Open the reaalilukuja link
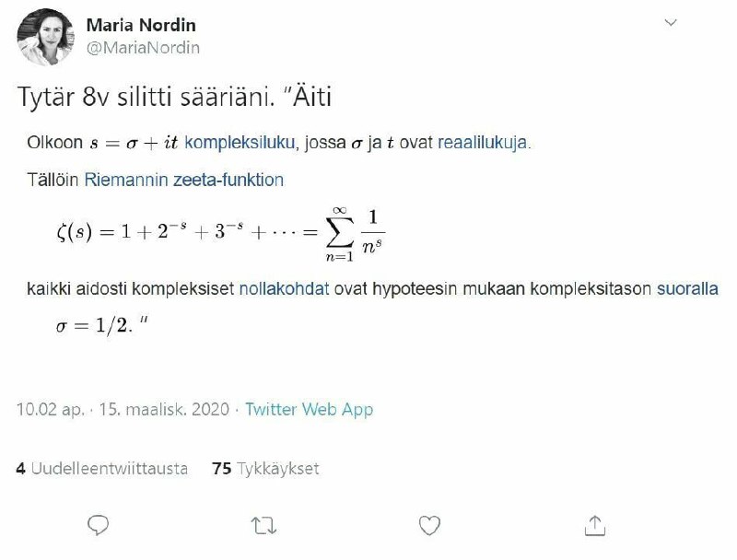Viewport: 737px width, 560px height. [x=484, y=143]
